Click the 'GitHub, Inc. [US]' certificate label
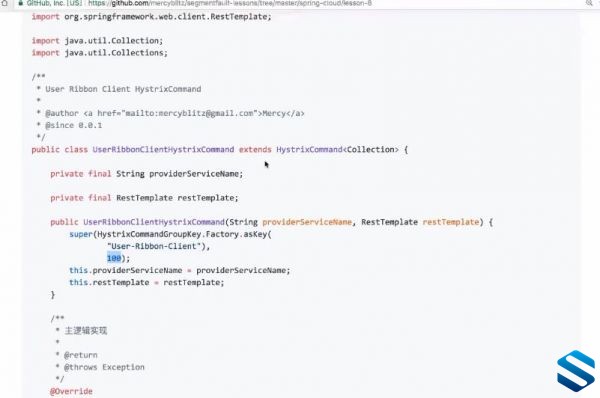The width and height of the screenshot is (600, 398). click(54, 3)
